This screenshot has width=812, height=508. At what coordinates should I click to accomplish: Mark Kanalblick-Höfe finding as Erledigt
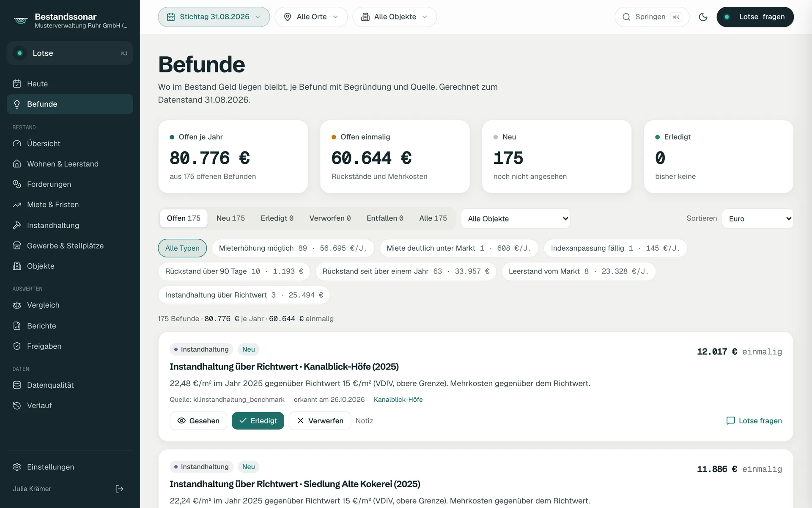258,421
